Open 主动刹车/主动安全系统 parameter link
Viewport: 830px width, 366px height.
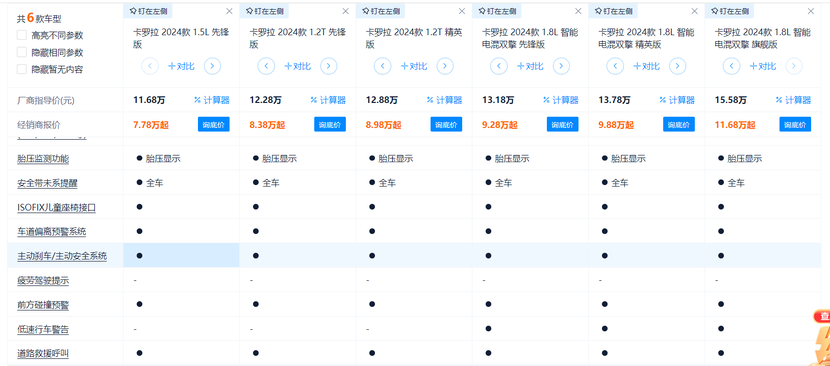[x=62, y=256]
